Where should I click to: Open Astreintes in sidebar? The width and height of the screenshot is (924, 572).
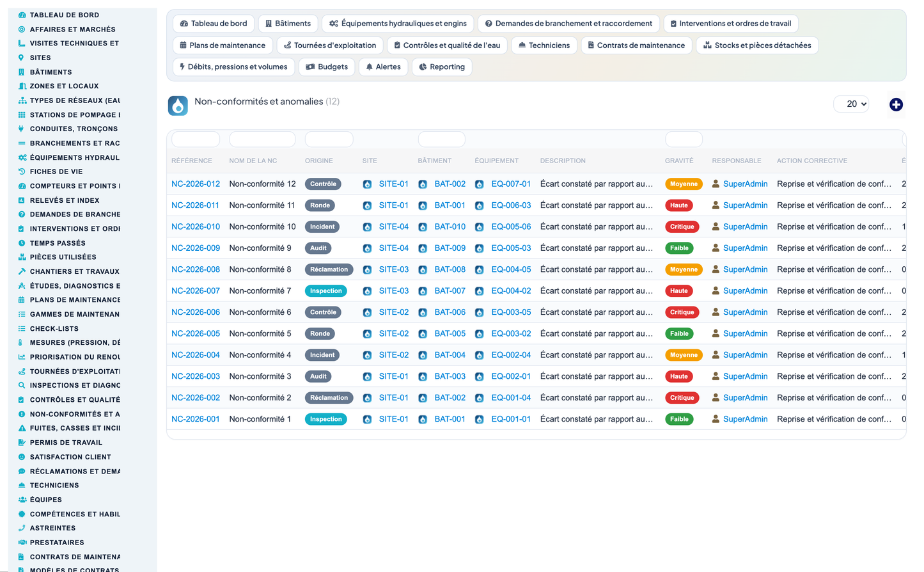(52, 528)
